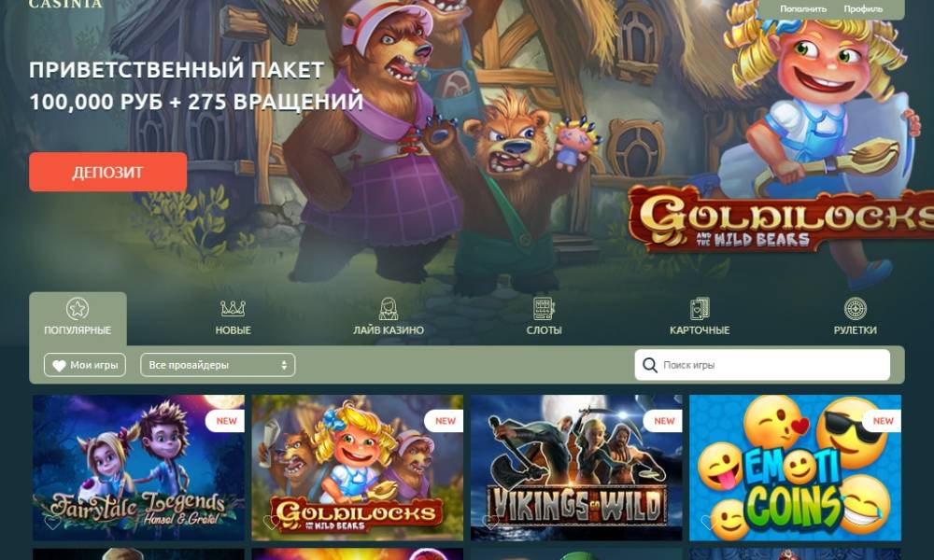
Task: Toggle favorite heart on Goldilocks thumbnail
Action: point(272,523)
